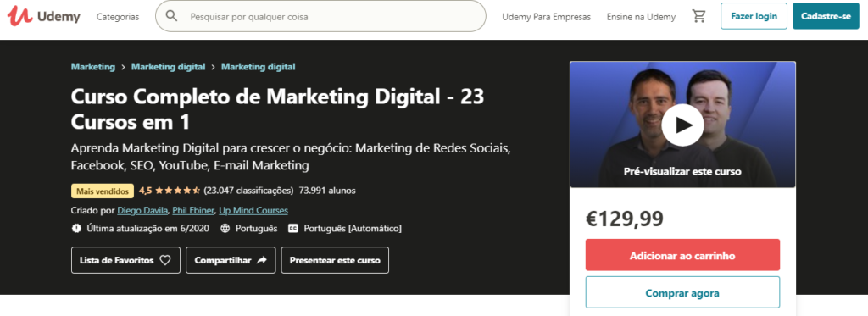The height and width of the screenshot is (316, 868).
Task: Click the Comprar agora button
Action: [682, 293]
